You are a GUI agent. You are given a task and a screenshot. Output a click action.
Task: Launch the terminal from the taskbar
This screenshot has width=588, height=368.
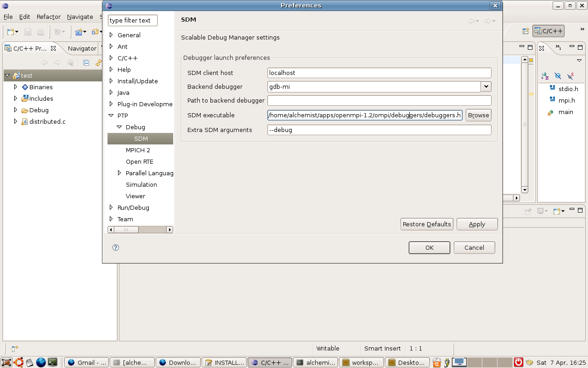click(52, 362)
